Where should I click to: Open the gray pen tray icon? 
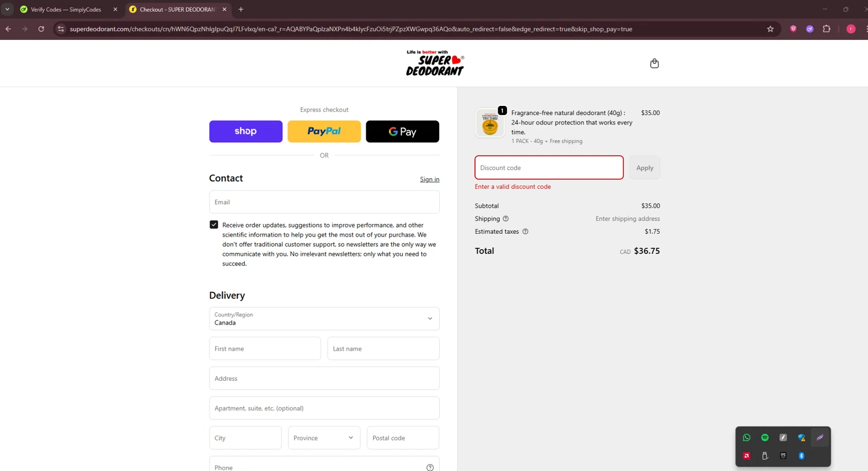(x=783, y=437)
